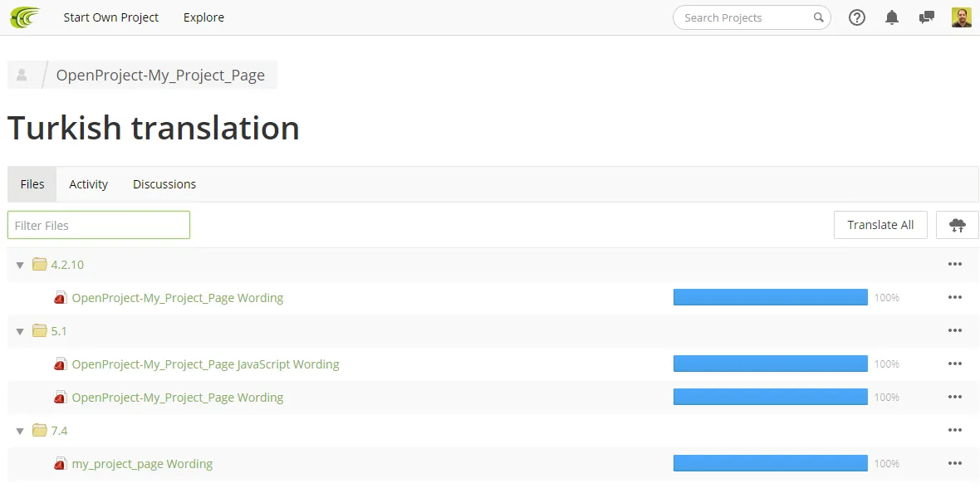Click 100% label of 4.2.10 Wording file
Screen dimensions: 980x493
(886, 297)
